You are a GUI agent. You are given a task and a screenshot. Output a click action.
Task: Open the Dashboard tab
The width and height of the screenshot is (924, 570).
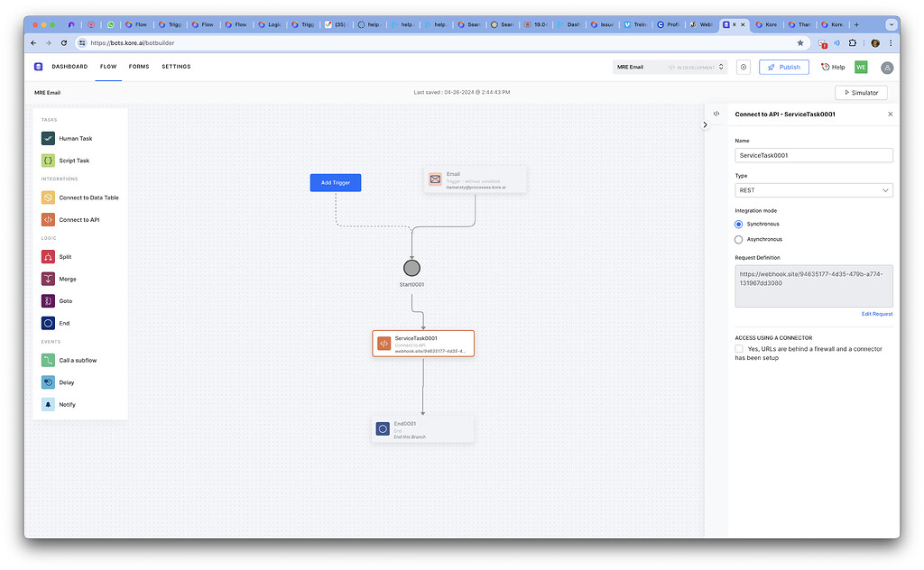point(69,66)
